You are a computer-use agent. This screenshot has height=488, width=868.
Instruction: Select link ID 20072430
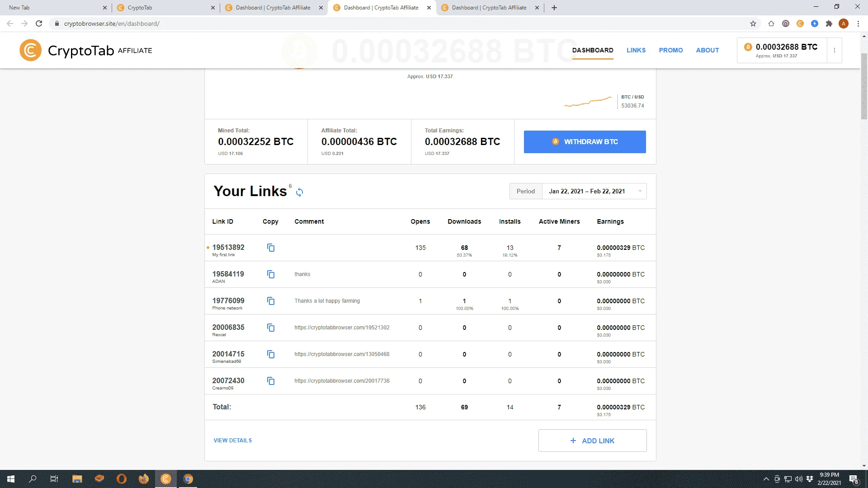228,380
